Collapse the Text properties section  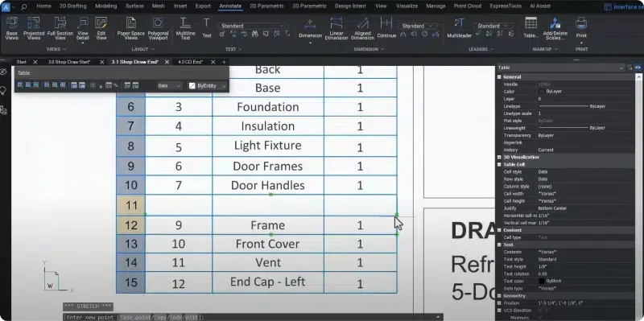tap(499, 245)
